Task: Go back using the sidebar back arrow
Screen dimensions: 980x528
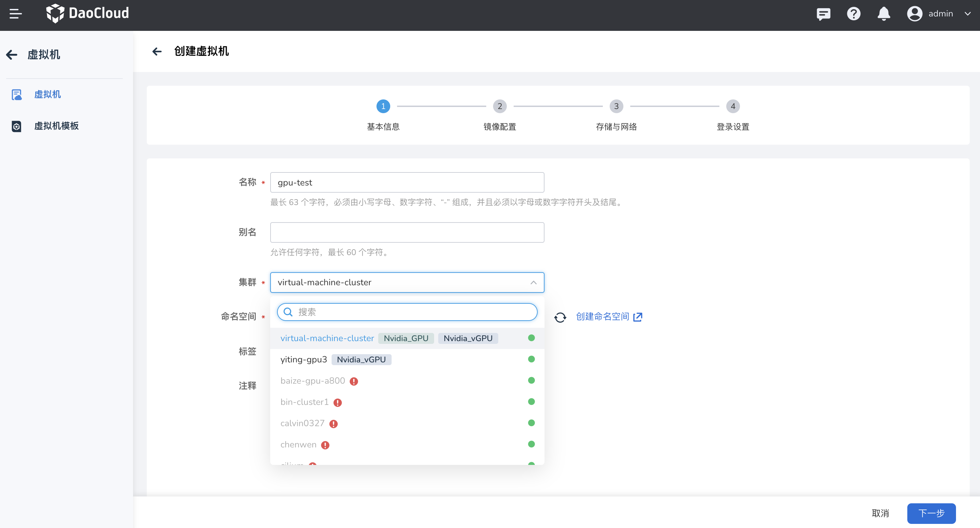Action: (x=12, y=55)
